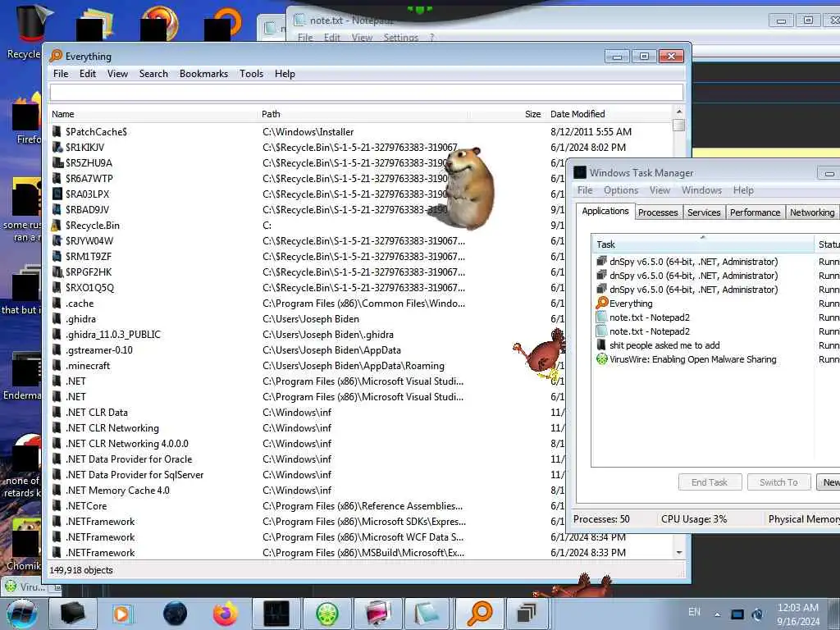840x630 pixels.
Task: Open the Everything magnifier button on the taskbar
Action: point(479,614)
